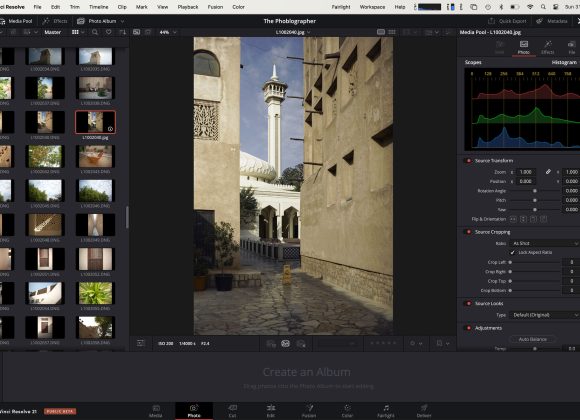Open the color label dropdown below viewer
This screenshot has width=580, height=420.
416,343
